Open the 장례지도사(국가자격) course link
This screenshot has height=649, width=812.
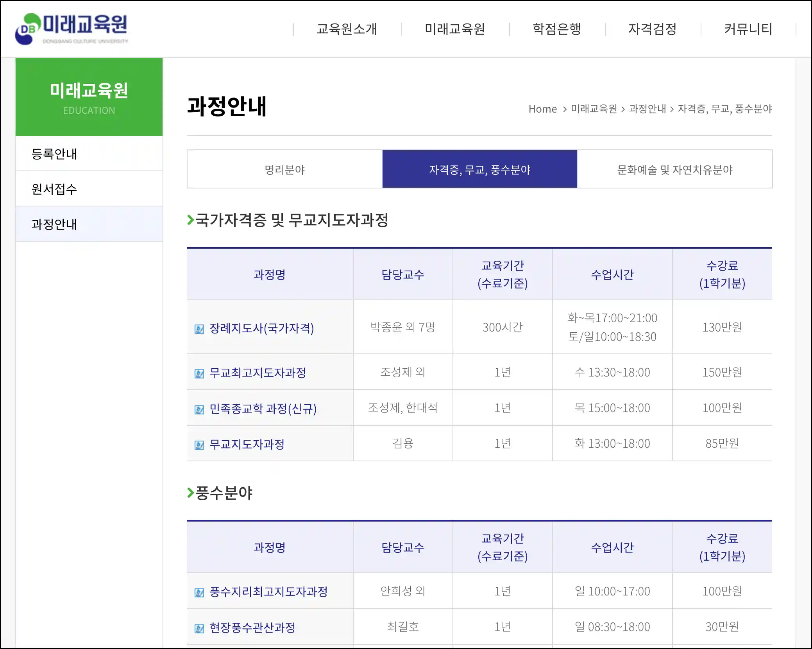click(x=261, y=328)
